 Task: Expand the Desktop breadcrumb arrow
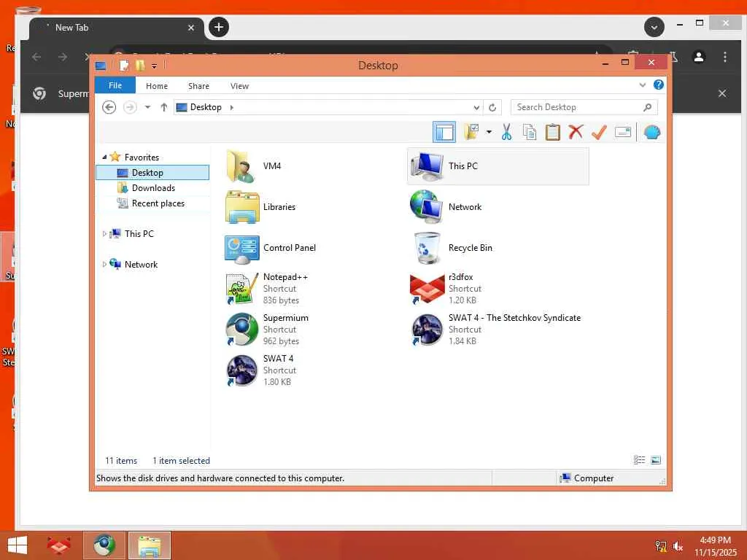(x=231, y=107)
